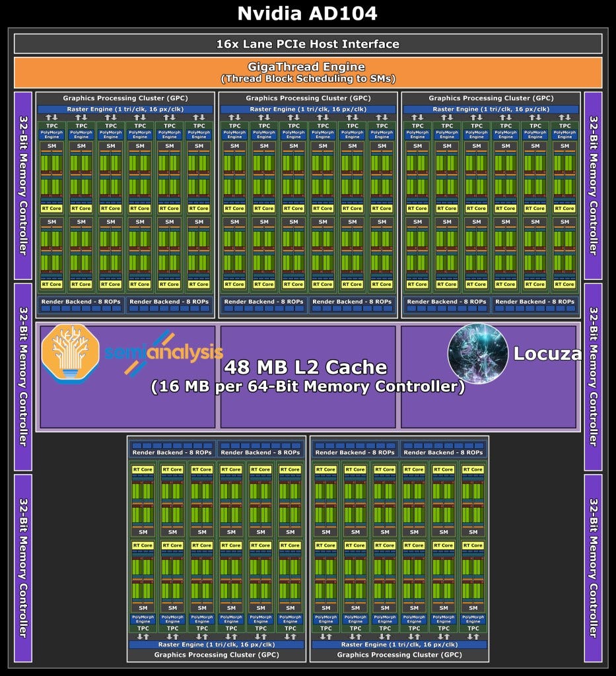
Task: Click the leftmost TPC label in top-left GPC
Action: (51, 126)
